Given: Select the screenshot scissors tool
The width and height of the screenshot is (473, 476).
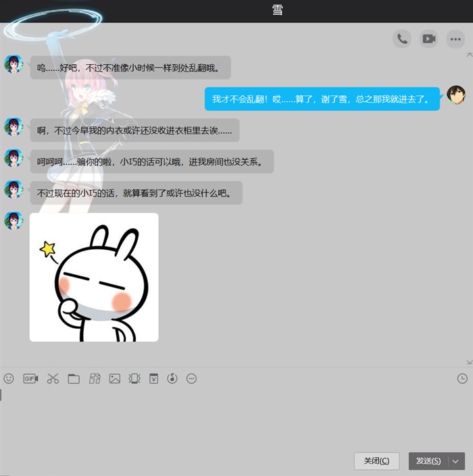Looking at the screenshot, I should pyautogui.click(x=53, y=379).
